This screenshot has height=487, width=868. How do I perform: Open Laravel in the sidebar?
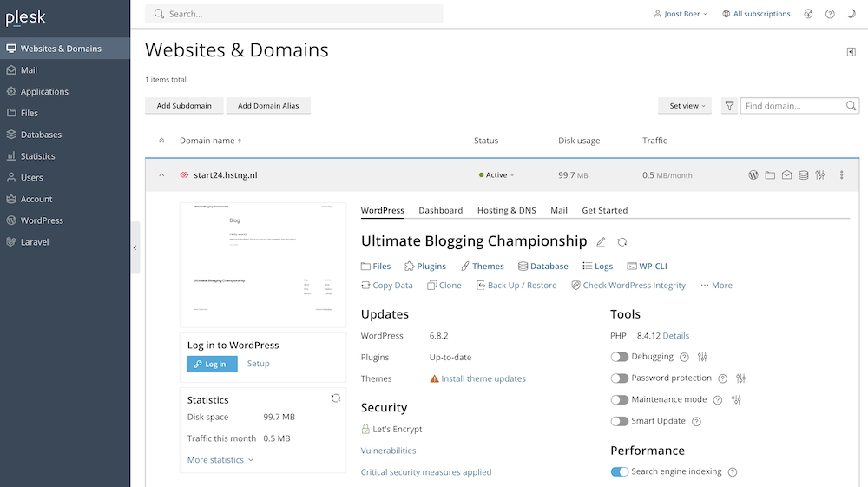(x=65, y=242)
